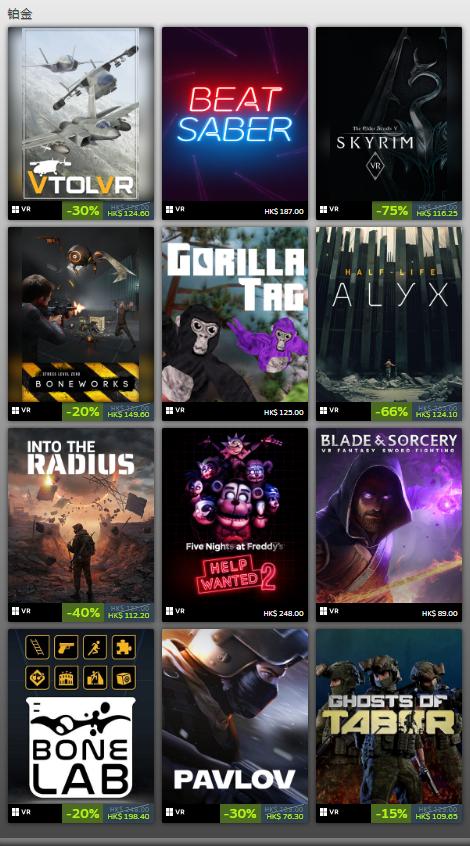Viewport: 470px width, 846px height.
Task: Open the Gorilla Tag cover image
Action: [235, 315]
